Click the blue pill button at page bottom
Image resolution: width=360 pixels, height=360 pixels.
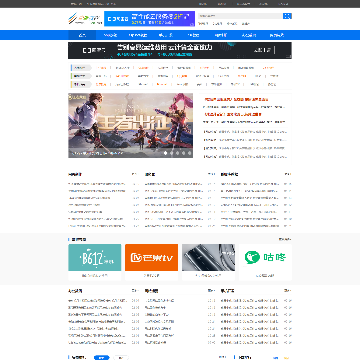(102, 357)
